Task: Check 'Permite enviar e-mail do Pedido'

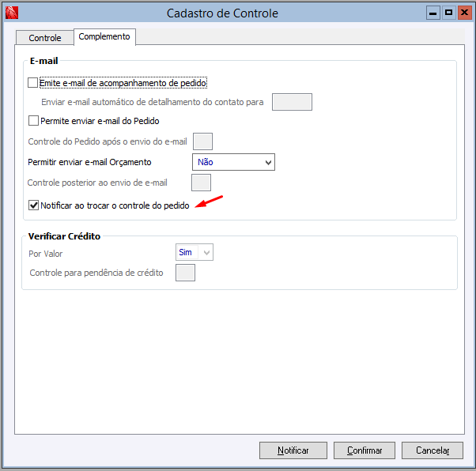Action: [x=33, y=121]
